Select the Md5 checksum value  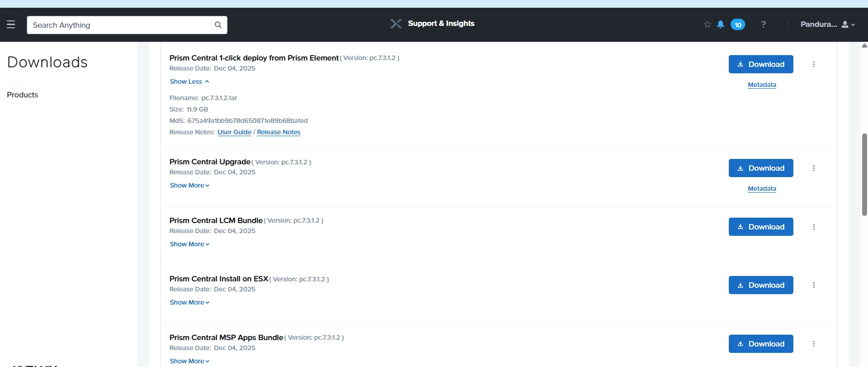click(247, 121)
